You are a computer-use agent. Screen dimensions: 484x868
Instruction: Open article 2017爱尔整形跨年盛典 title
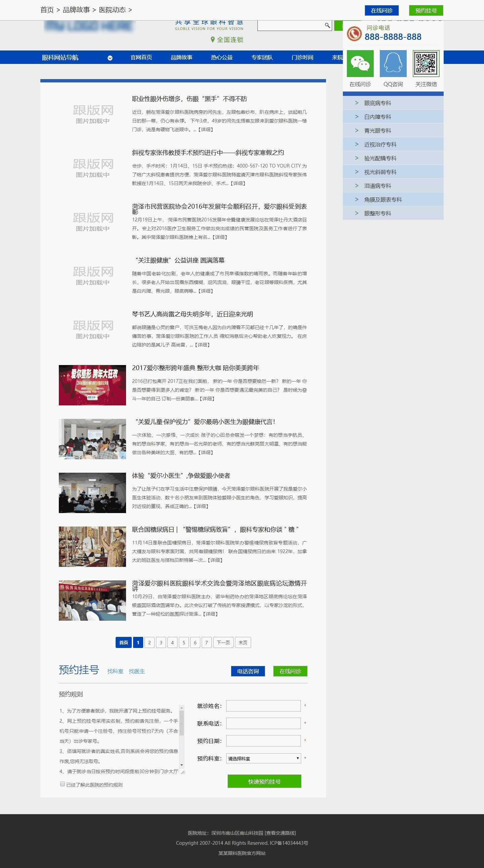196,368
